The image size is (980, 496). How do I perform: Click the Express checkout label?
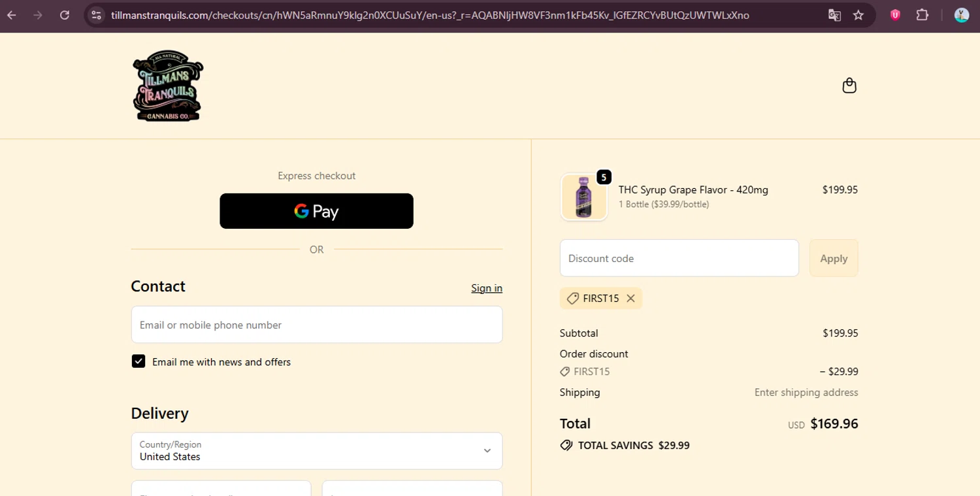317,176
